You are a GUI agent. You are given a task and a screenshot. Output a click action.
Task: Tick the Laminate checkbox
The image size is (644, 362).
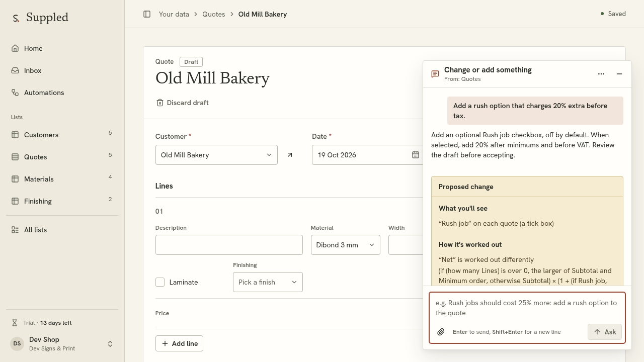(x=160, y=282)
